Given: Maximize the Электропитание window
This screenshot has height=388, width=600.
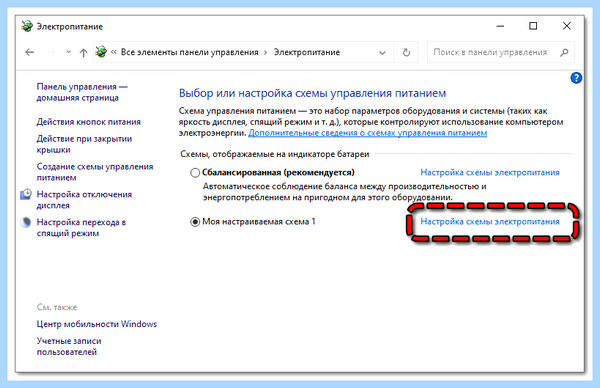Looking at the screenshot, I should (x=533, y=26).
